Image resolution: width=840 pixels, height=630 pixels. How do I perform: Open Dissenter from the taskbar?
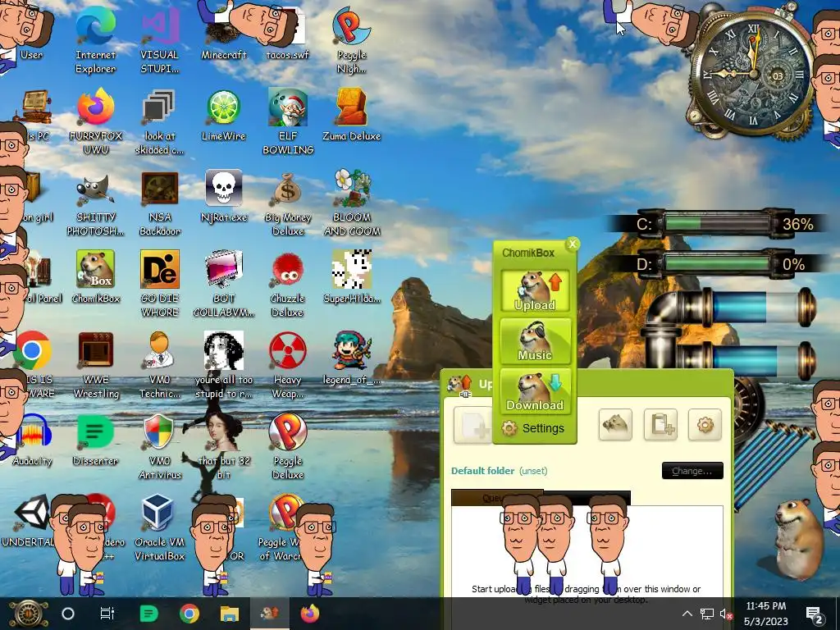[148, 614]
